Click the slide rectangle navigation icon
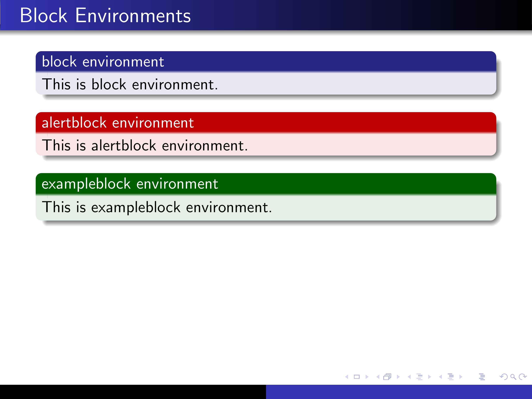Image resolution: width=532 pixels, height=399 pixels. (x=357, y=377)
